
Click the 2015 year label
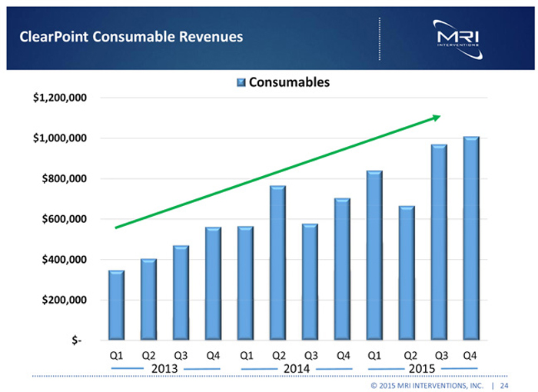coord(423,367)
